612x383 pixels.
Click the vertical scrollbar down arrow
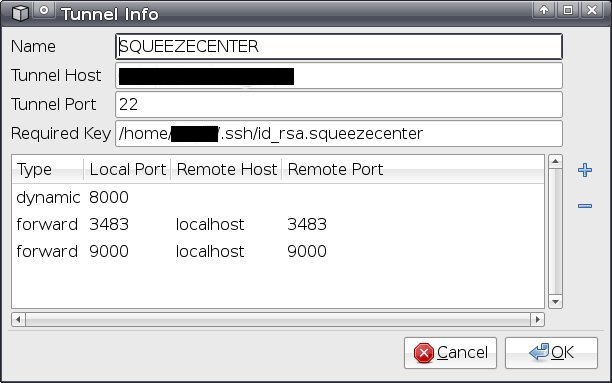(x=555, y=301)
